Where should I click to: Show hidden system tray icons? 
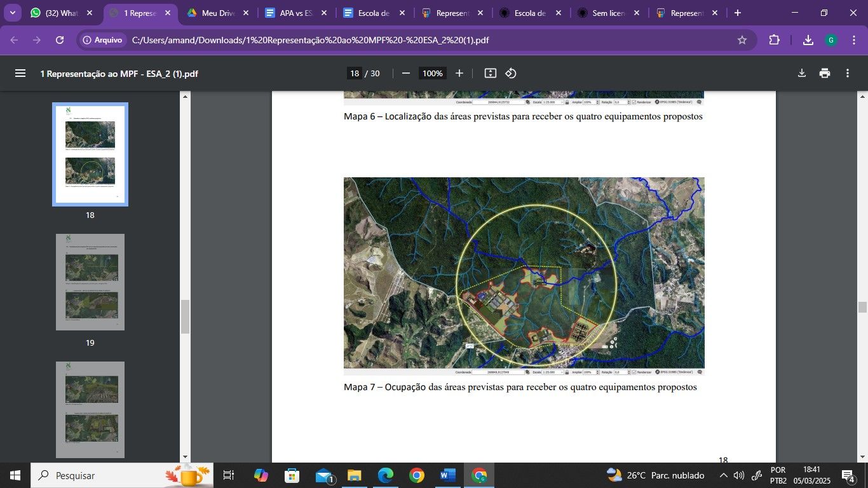[723, 475]
